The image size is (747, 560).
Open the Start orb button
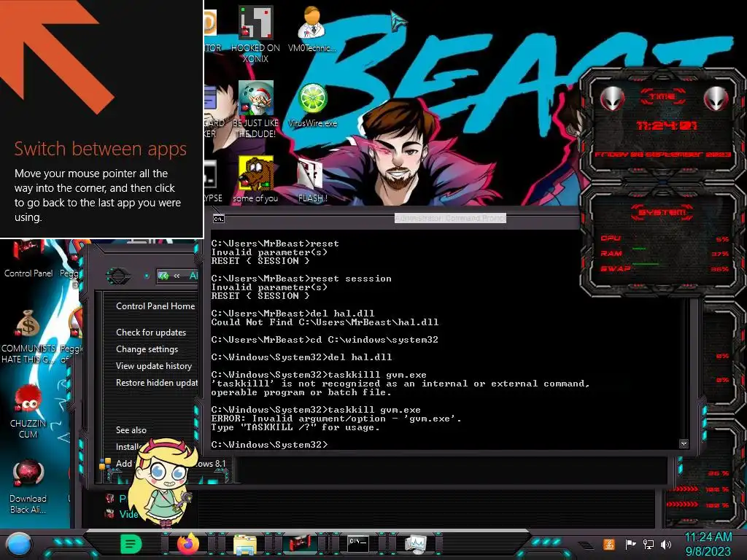pos(19,544)
